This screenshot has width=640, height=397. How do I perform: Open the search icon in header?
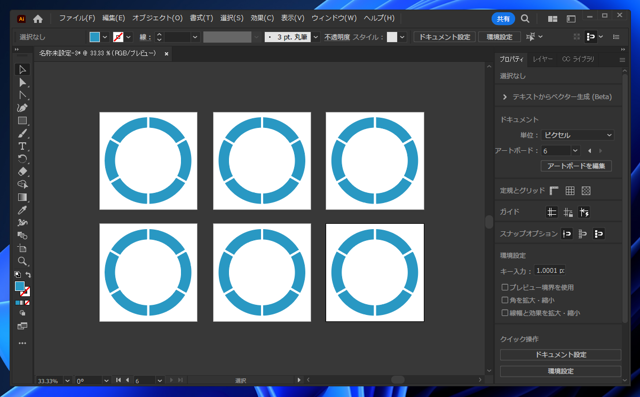(x=525, y=19)
